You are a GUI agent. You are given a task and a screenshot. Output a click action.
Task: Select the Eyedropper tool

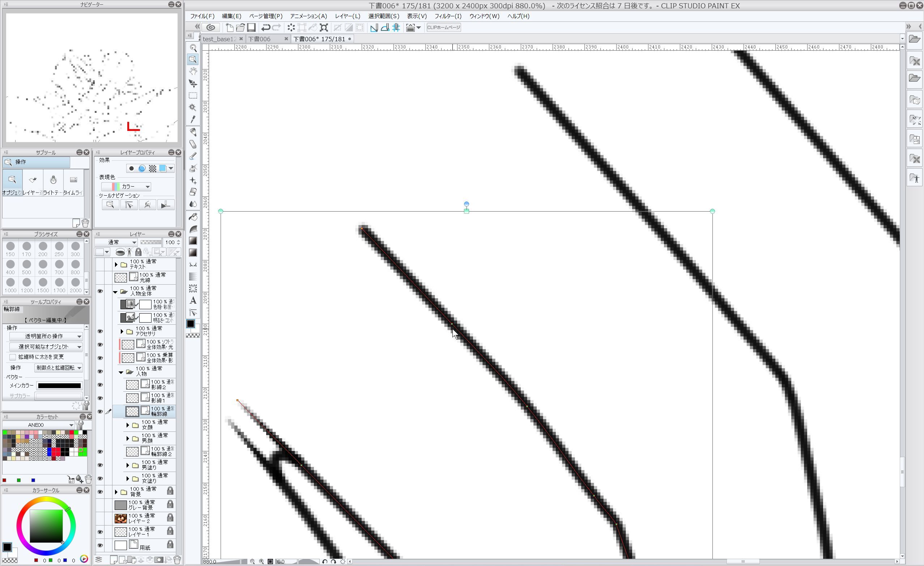tap(193, 119)
